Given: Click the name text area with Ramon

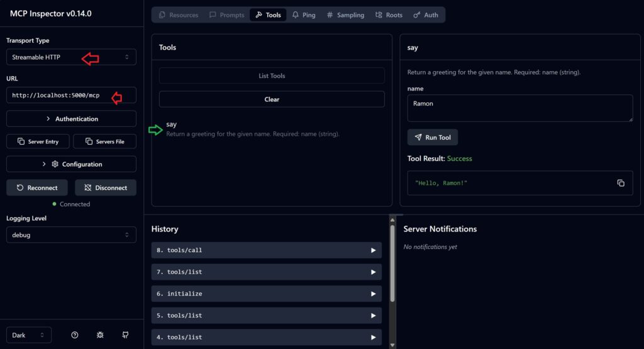Looking at the screenshot, I should pos(520,108).
